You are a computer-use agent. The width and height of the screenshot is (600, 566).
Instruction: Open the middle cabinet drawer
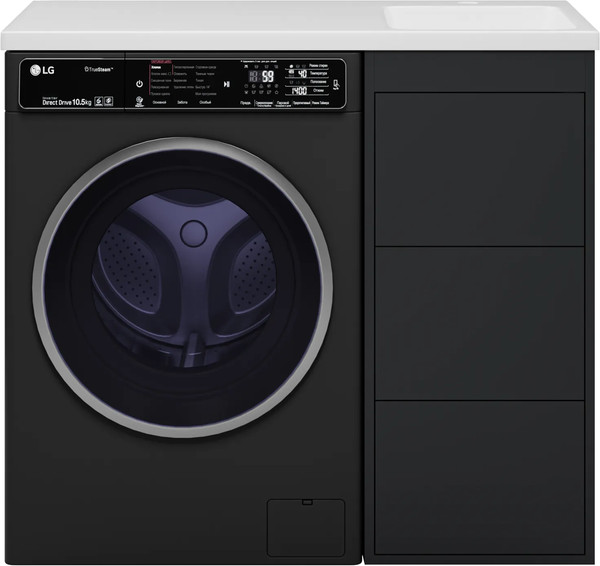point(479,323)
